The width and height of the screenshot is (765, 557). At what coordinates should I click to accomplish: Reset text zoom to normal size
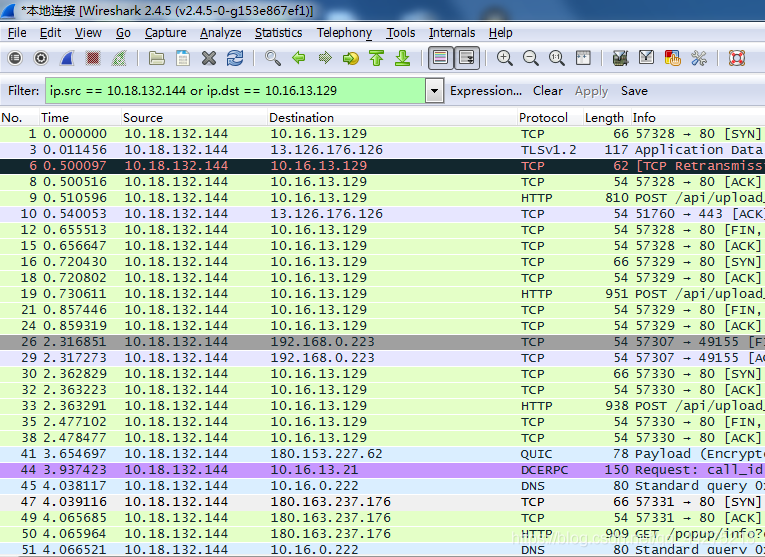tap(557, 59)
